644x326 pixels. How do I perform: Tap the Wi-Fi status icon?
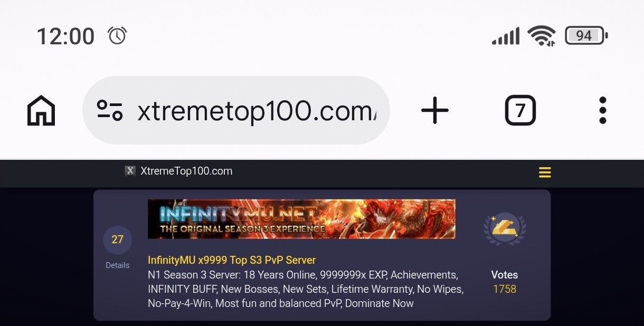542,36
